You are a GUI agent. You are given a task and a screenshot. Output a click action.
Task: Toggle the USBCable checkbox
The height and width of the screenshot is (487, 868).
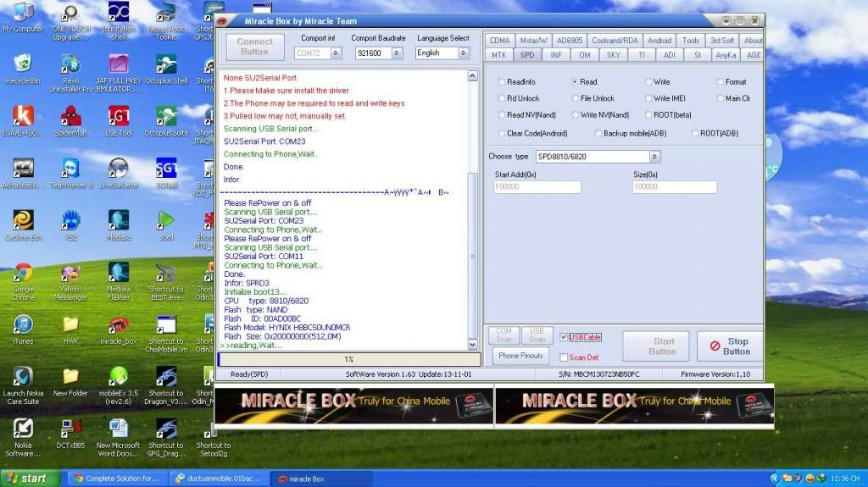(564, 337)
